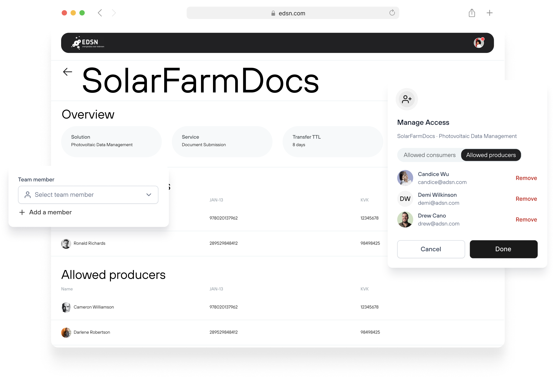Viewport: 555px width, 392px height.
Task: Select the Allowed producers tab
Action: [x=491, y=155]
